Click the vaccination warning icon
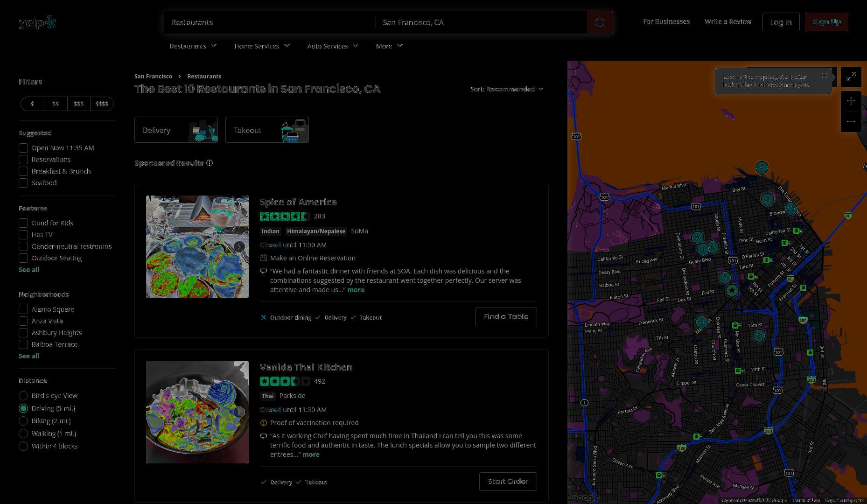 tap(264, 423)
